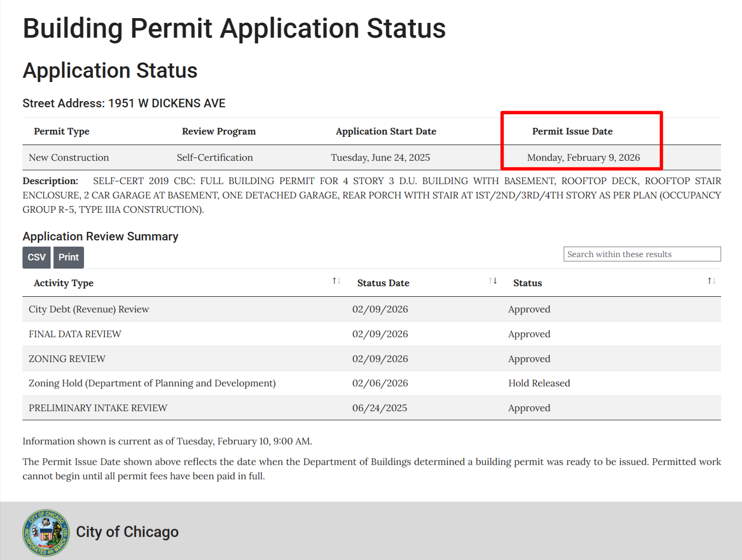Click the Status Date sort arrows icon
742x560 pixels.
[493, 281]
